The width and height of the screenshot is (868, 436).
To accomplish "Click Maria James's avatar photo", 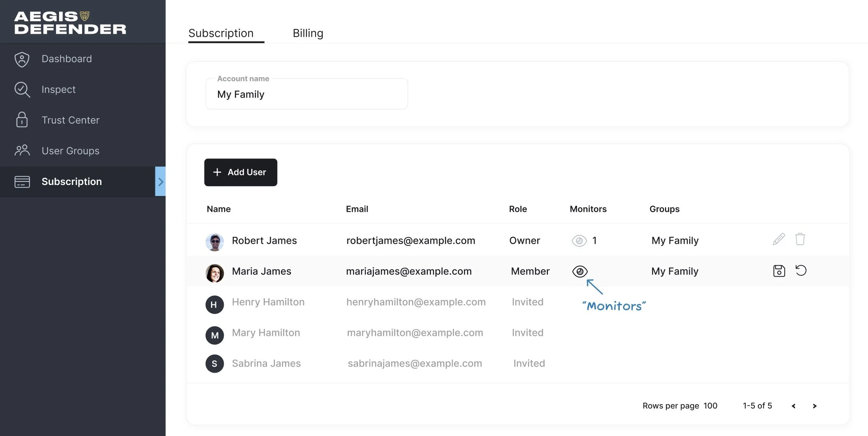I will (x=215, y=273).
